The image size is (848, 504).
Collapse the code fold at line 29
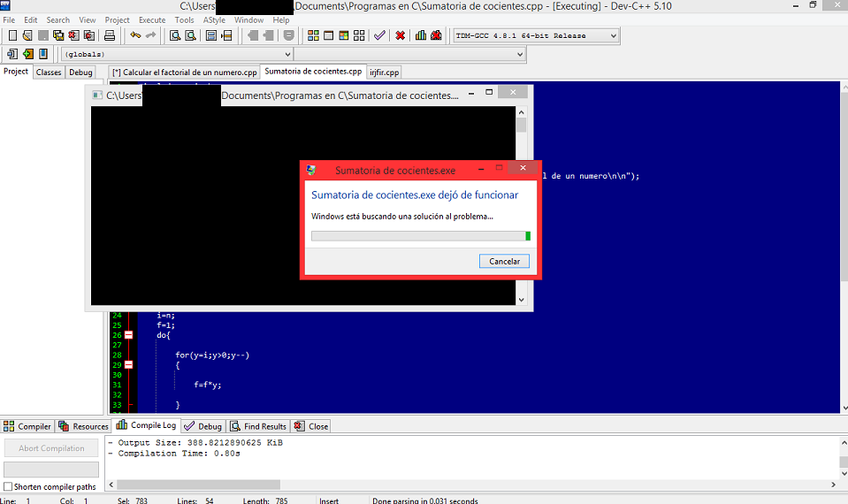coord(129,365)
